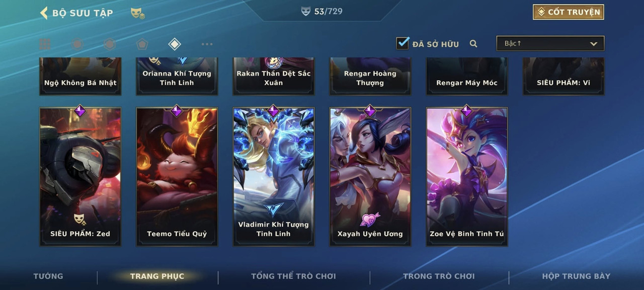Select the all-rarities grid filter icon
The width and height of the screenshot is (644, 290).
45,44
